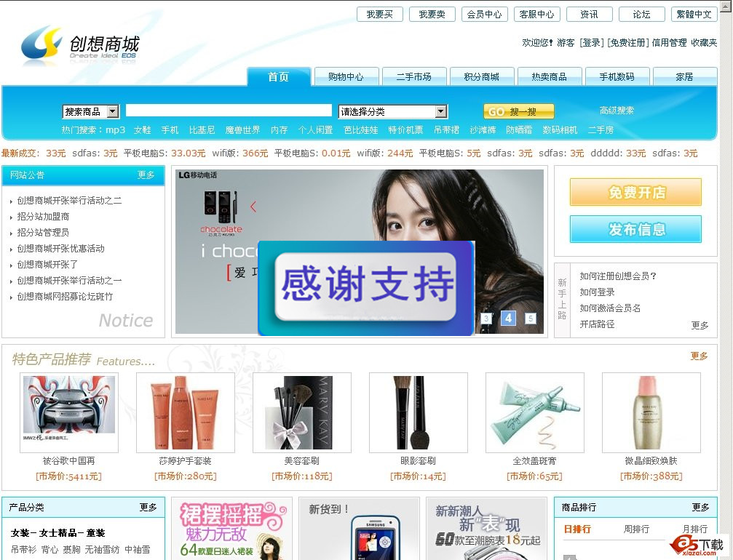Viewport: 733px width, 560px height.
Task: Switch to 月排行 ranking tab
Action: (x=695, y=529)
